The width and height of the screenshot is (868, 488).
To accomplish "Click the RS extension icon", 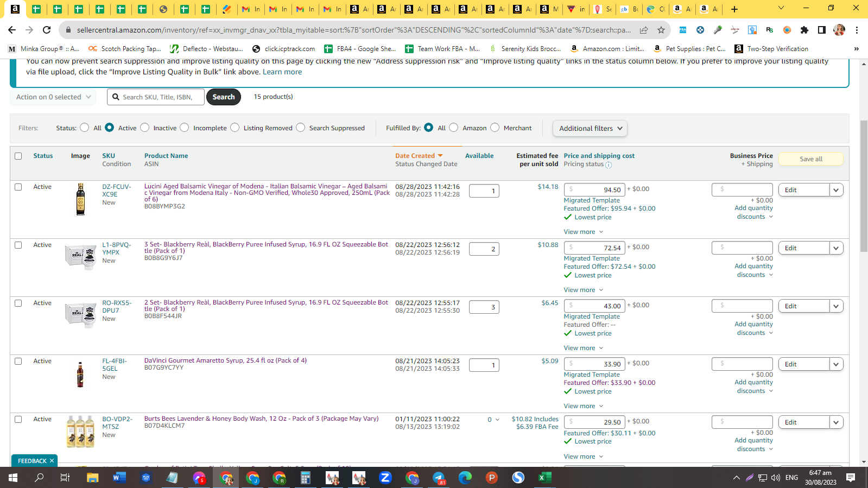I will tap(770, 30).
